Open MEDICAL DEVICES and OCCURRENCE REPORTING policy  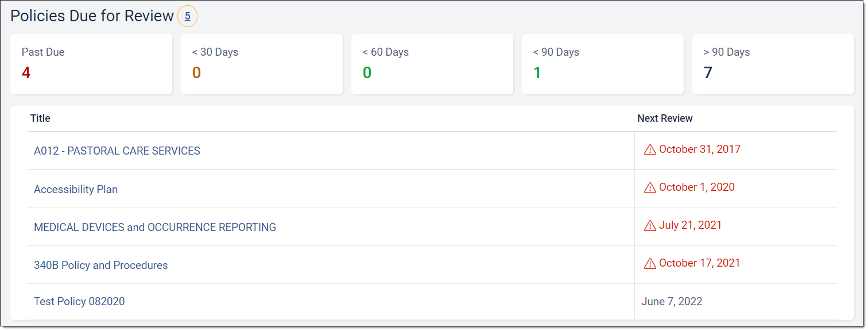click(x=155, y=227)
